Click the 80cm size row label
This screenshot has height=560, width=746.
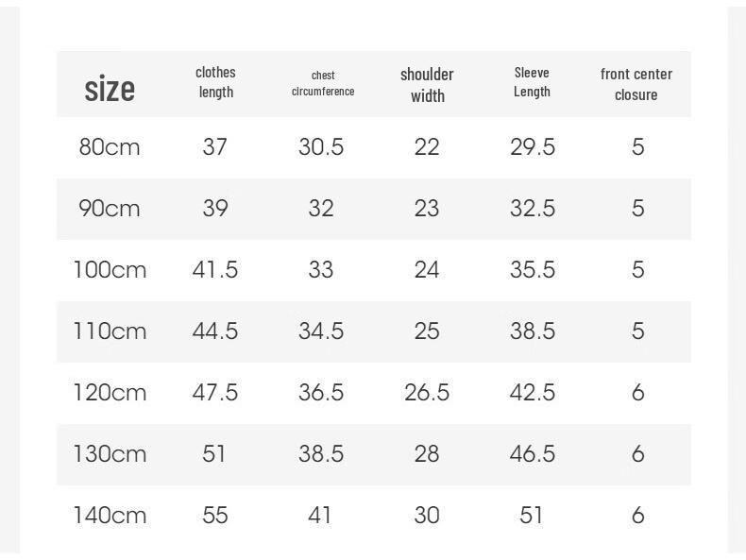[110, 147]
